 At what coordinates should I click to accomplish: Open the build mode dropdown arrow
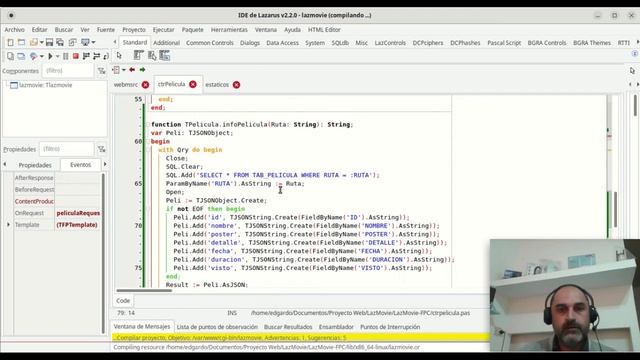click(x=42, y=56)
